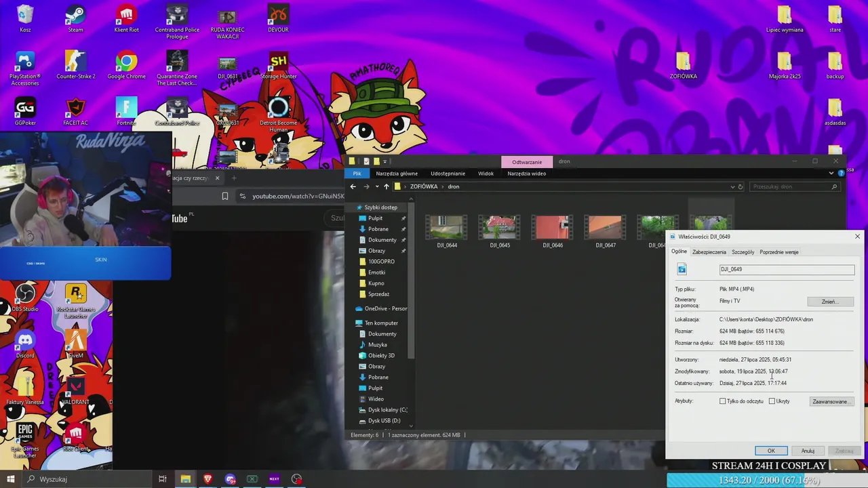Open the backup desktop folder
868x488 pixels.
(835, 65)
